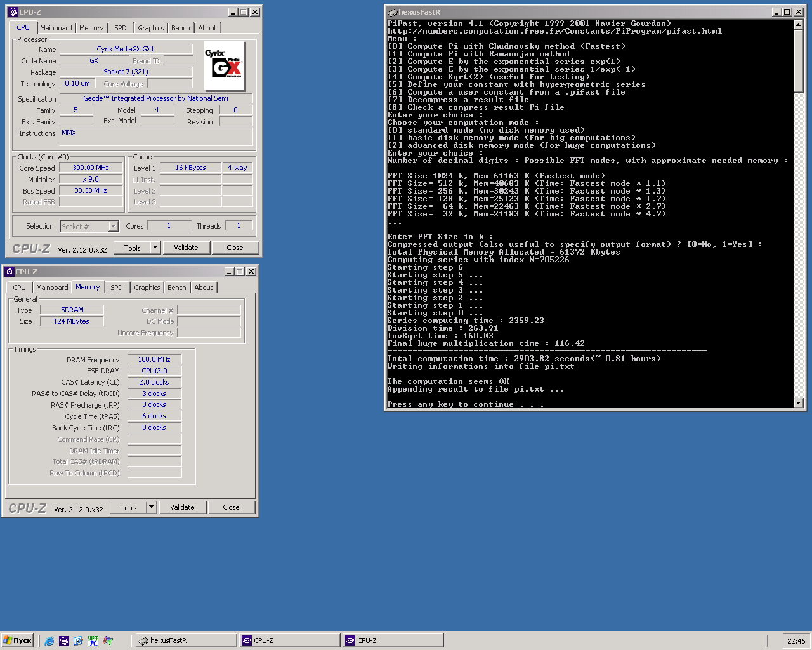
Task: Click the Cyrix MediaGX logo image
Action: tap(225, 66)
